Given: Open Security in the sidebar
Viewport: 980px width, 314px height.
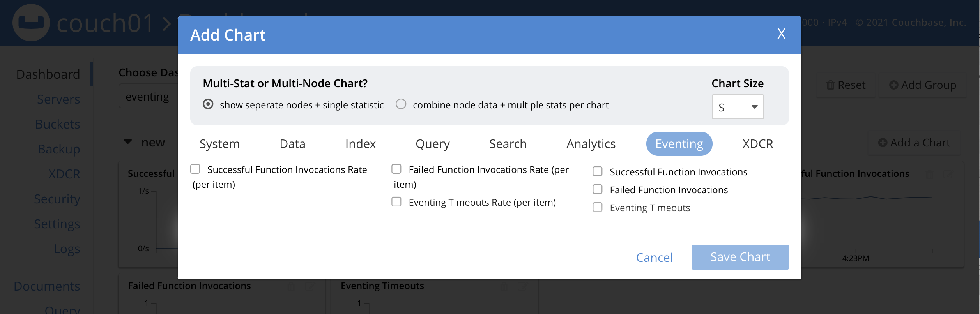Looking at the screenshot, I should pyautogui.click(x=57, y=199).
